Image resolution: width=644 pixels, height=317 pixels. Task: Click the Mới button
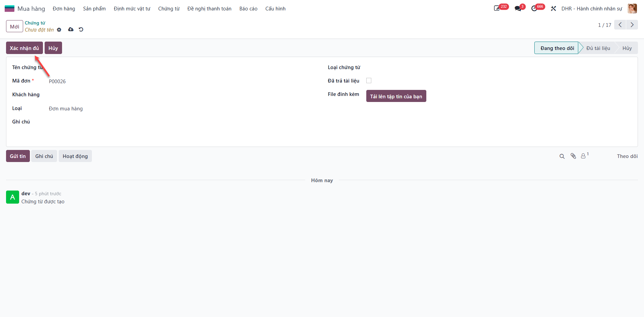[14, 26]
